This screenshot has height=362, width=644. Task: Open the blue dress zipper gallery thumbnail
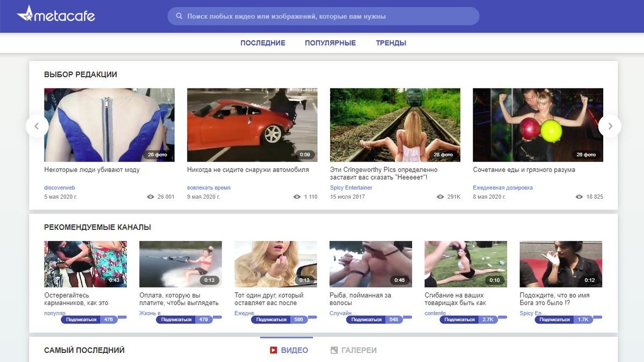(109, 125)
